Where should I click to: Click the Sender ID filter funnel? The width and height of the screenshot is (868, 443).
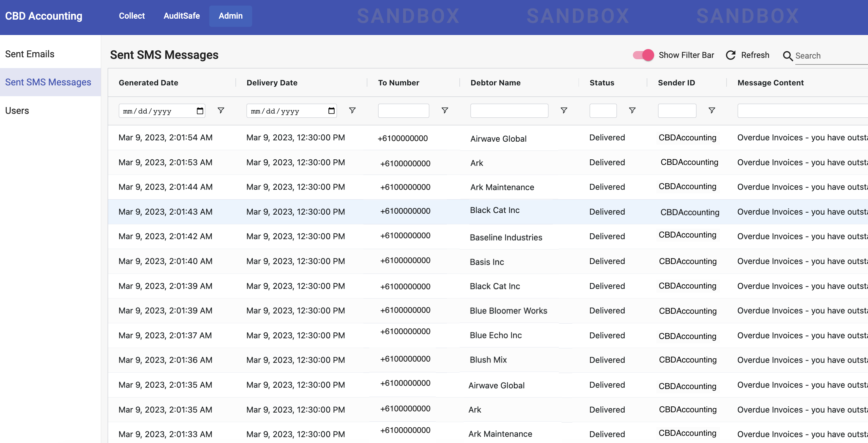[x=711, y=110]
